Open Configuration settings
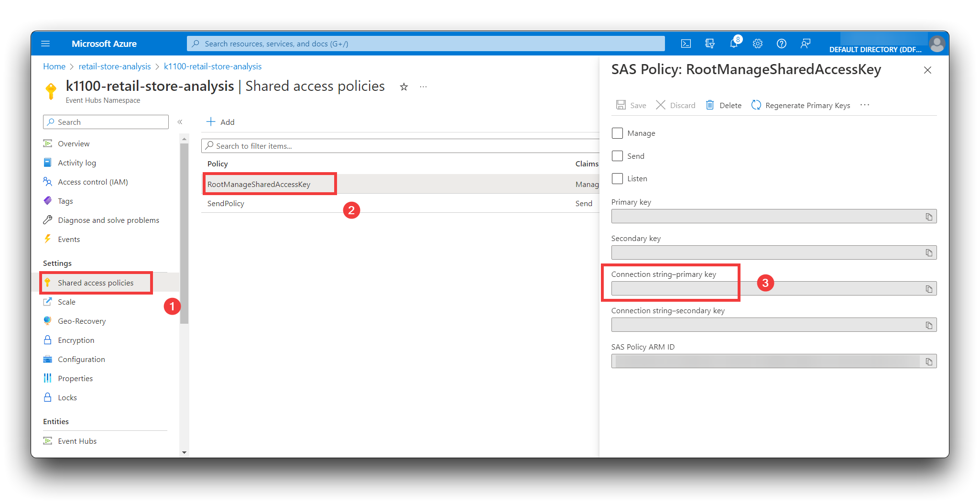Screen dimensions: 980x504 81,359
